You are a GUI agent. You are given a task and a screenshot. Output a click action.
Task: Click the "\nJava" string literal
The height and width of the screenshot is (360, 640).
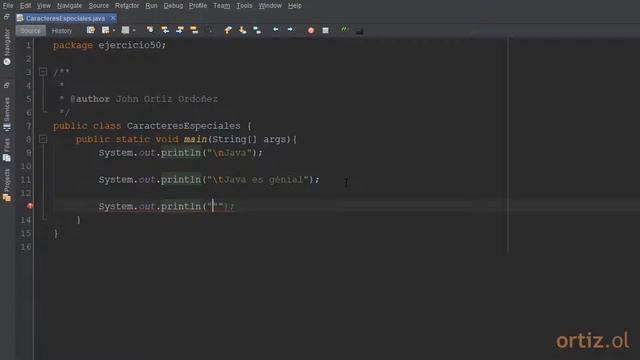(x=229, y=153)
